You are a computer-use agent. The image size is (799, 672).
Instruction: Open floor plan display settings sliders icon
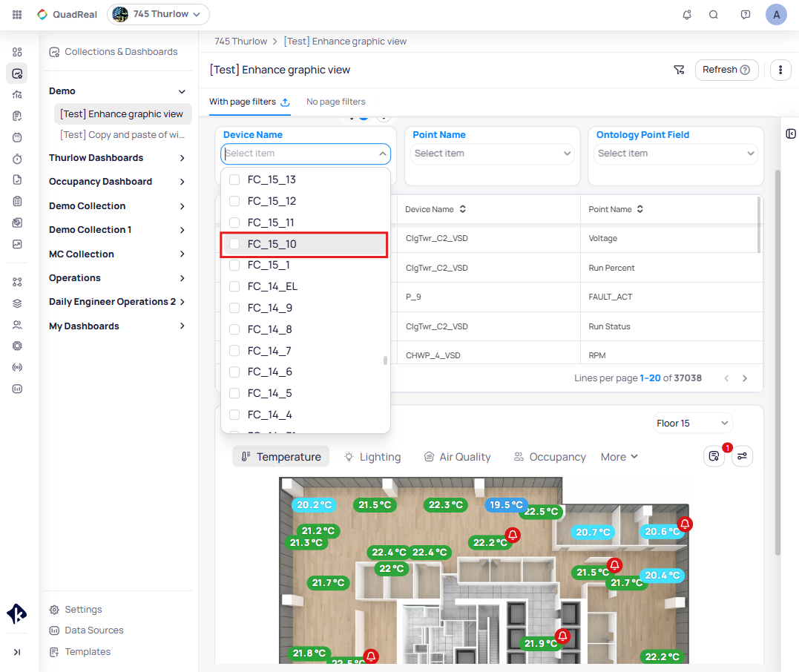tap(743, 456)
